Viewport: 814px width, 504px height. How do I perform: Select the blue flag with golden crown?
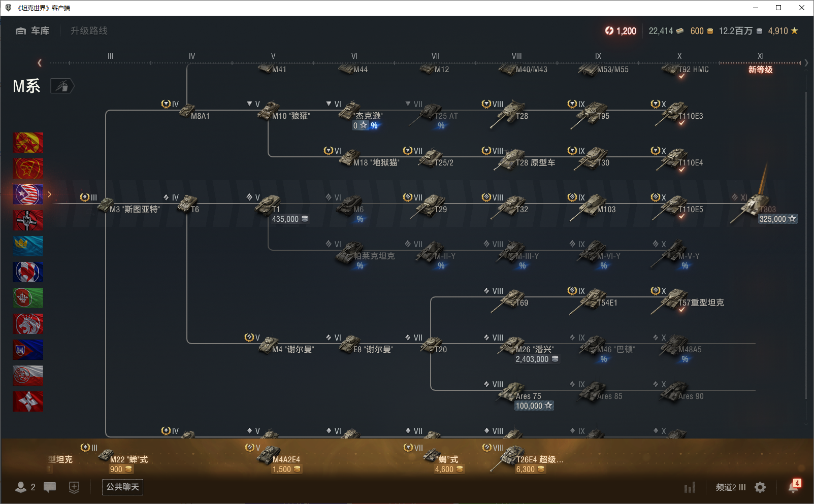pos(28,246)
